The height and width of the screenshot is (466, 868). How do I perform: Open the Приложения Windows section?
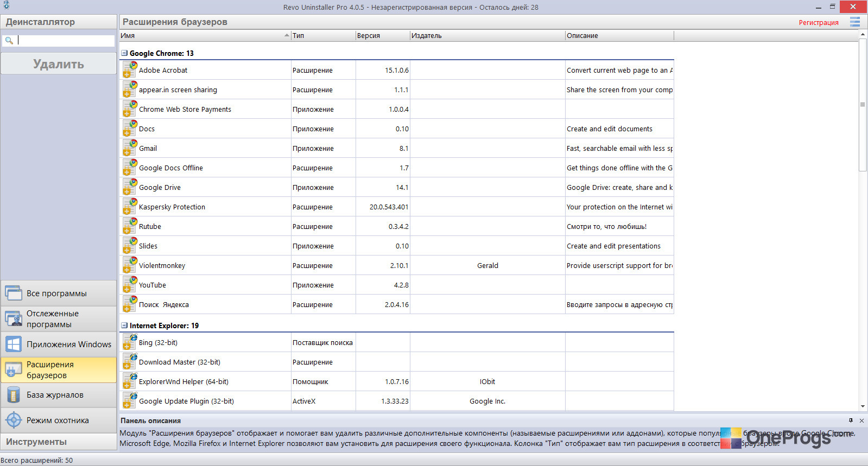pos(59,344)
